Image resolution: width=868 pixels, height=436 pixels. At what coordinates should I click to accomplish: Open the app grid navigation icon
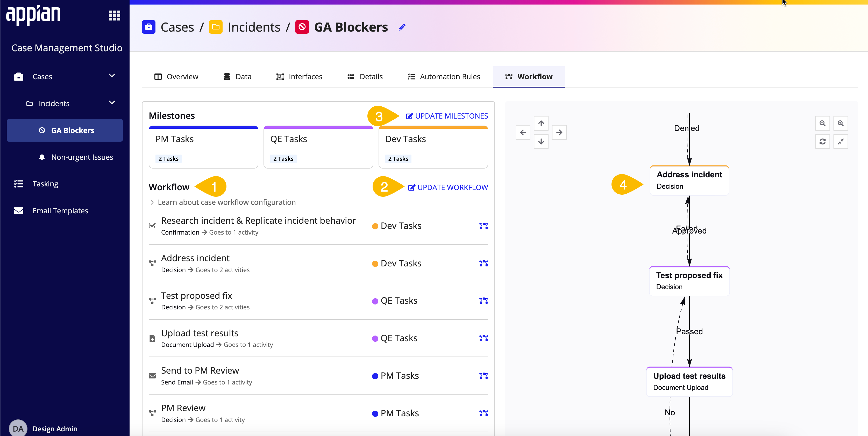point(114,15)
